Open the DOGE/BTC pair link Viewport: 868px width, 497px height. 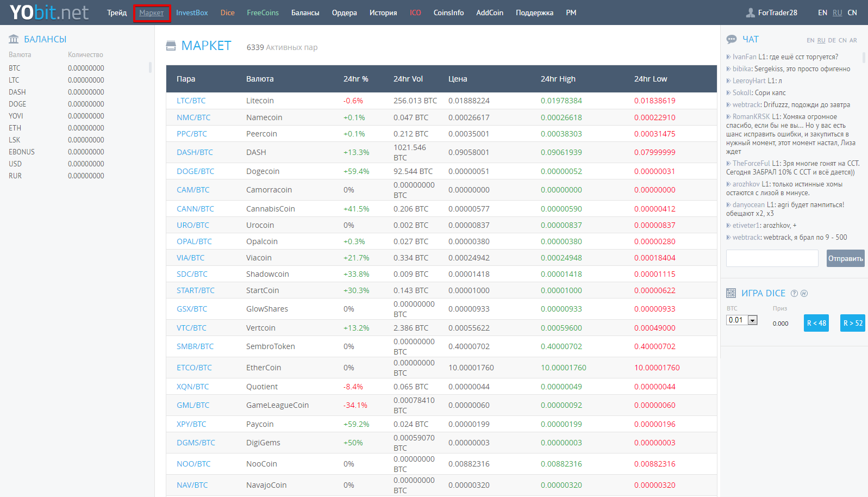click(196, 171)
